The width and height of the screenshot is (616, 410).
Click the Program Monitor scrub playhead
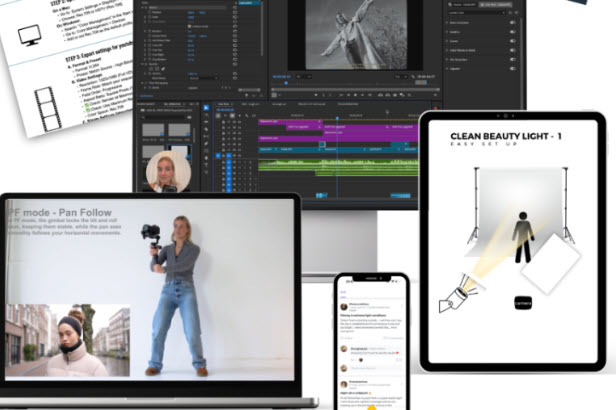click(x=286, y=83)
